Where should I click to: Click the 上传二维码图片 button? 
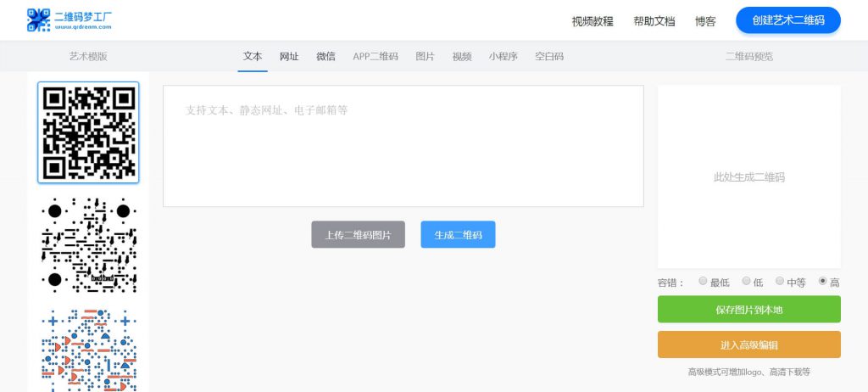359,234
